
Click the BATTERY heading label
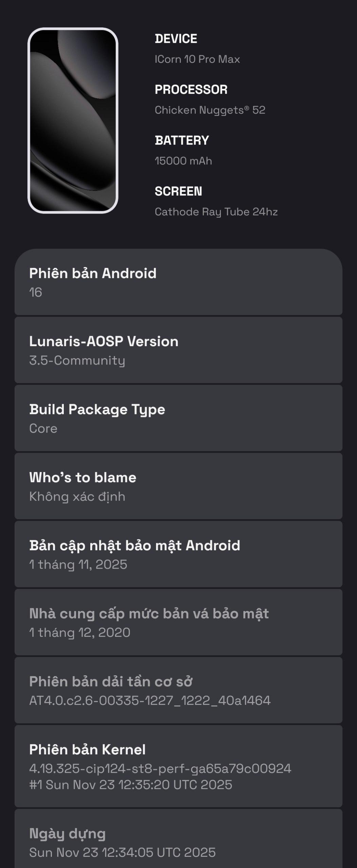coord(182,140)
